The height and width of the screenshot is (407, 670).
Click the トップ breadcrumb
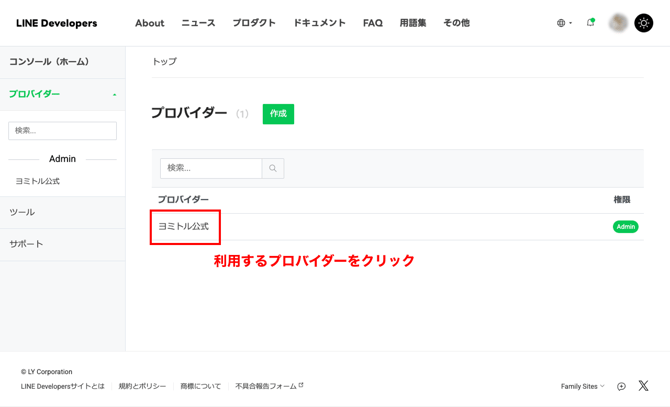coord(165,61)
